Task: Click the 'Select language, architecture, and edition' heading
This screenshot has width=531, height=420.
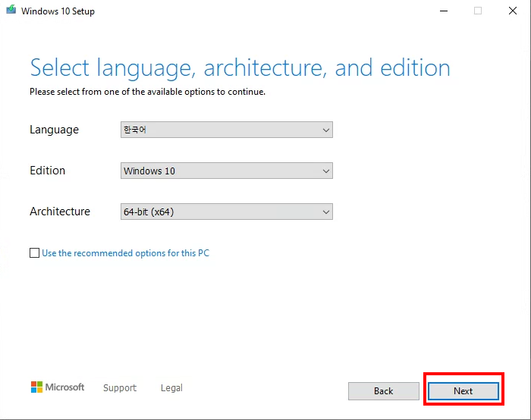Action: tap(240, 68)
